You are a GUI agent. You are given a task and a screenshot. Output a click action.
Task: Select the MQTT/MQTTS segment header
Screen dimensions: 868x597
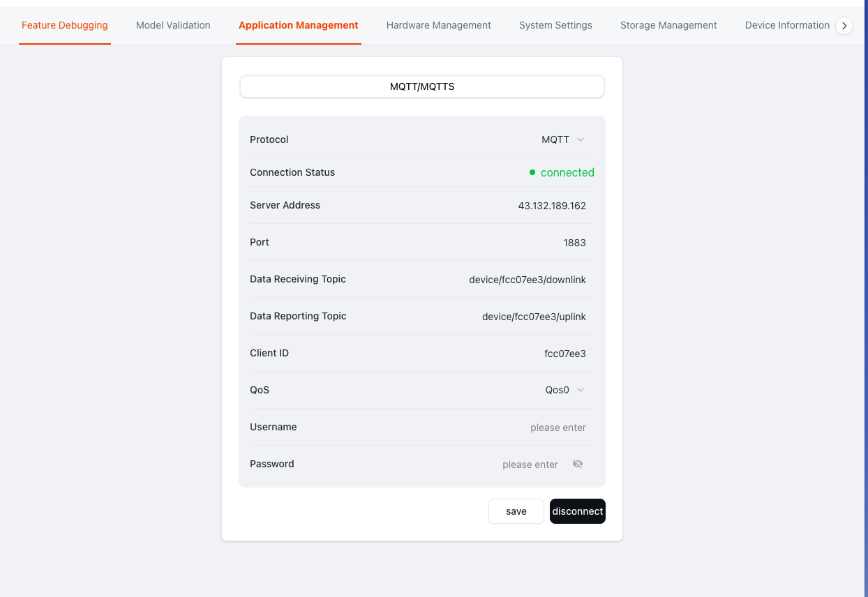click(422, 86)
